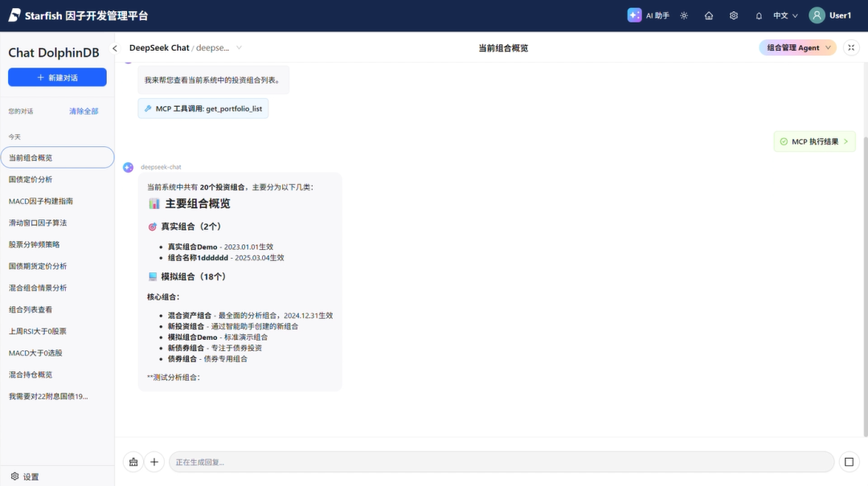The image size is (868, 486).
Task: Open notifications bell icon
Action: [759, 15]
